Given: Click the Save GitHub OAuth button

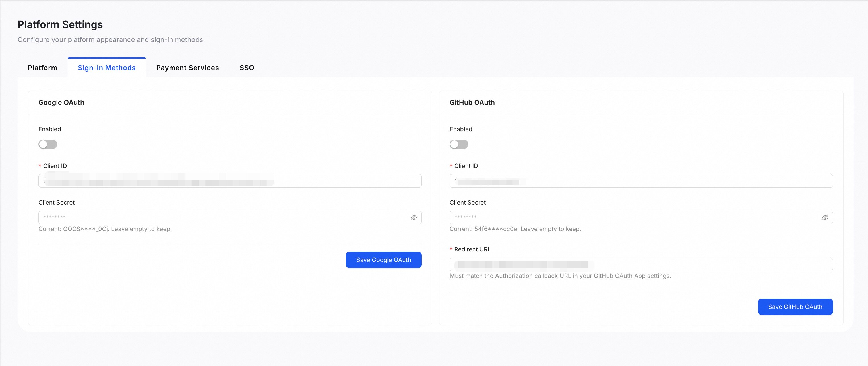Looking at the screenshot, I should coord(795,307).
